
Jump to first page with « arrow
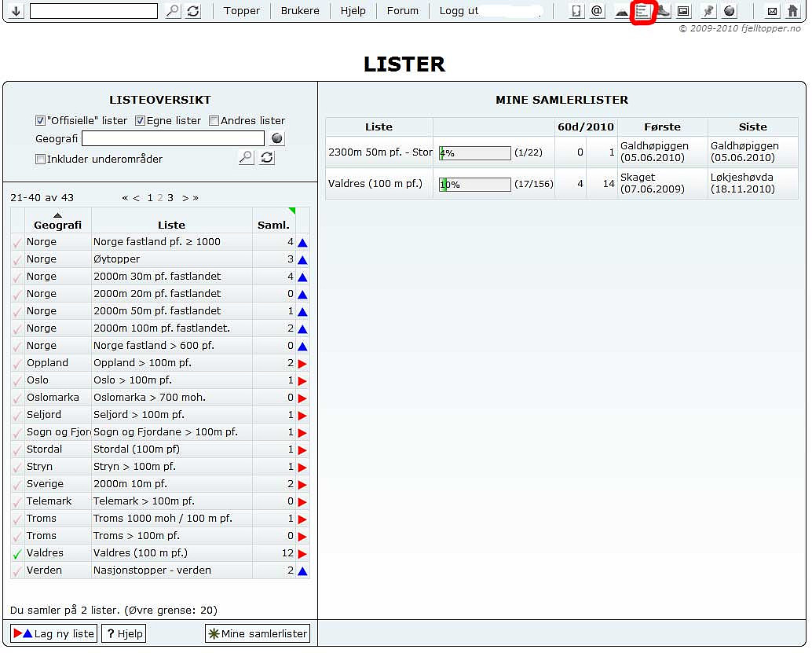coord(125,198)
